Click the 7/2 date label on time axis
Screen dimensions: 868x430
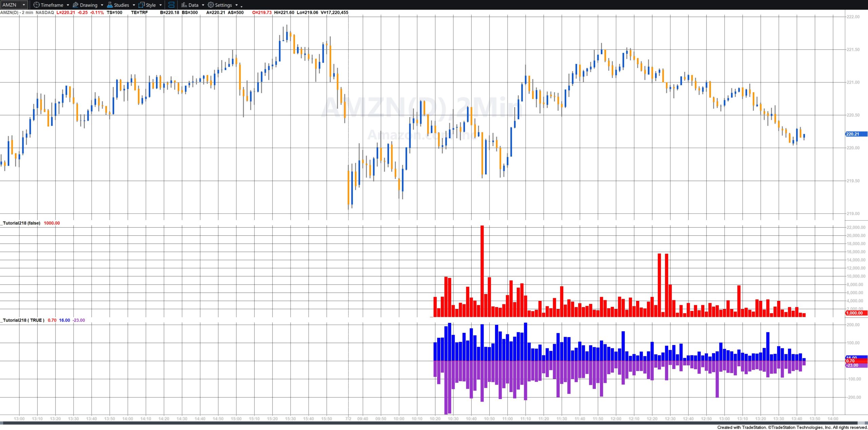[348, 419]
